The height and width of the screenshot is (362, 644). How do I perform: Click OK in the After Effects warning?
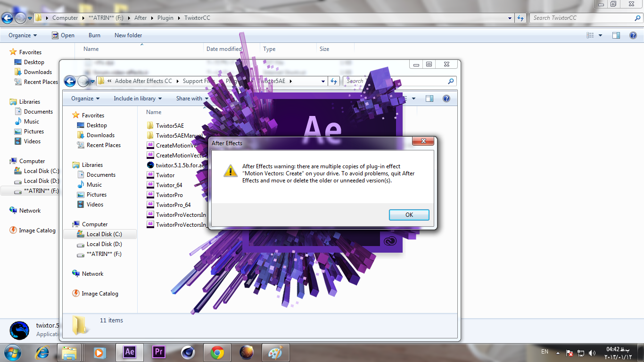pos(409,215)
